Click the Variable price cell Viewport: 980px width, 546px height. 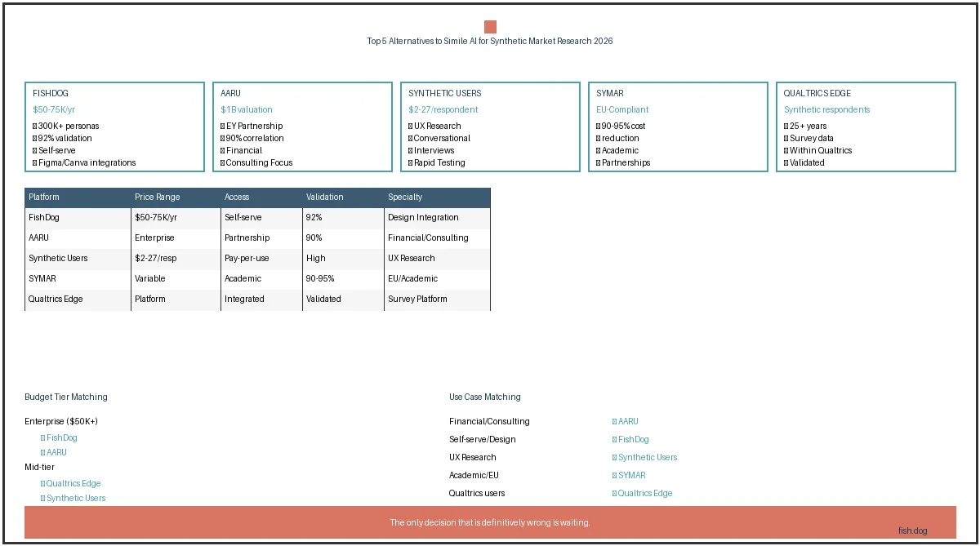(176, 279)
